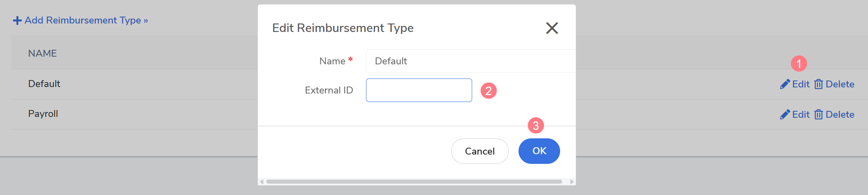Screen dimensions: 868x195
Task: Click the trash icon in Payroll row
Action: [818, 114]
